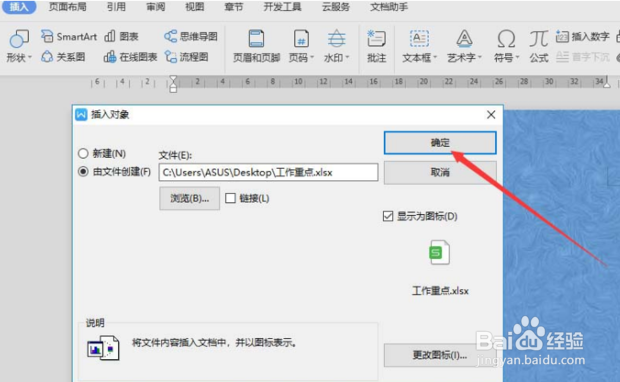Image resolution: width=620 pixels, height=382 pixels.
Task: Open 页眉和页脚 header and footer
Action: point(256,46)
